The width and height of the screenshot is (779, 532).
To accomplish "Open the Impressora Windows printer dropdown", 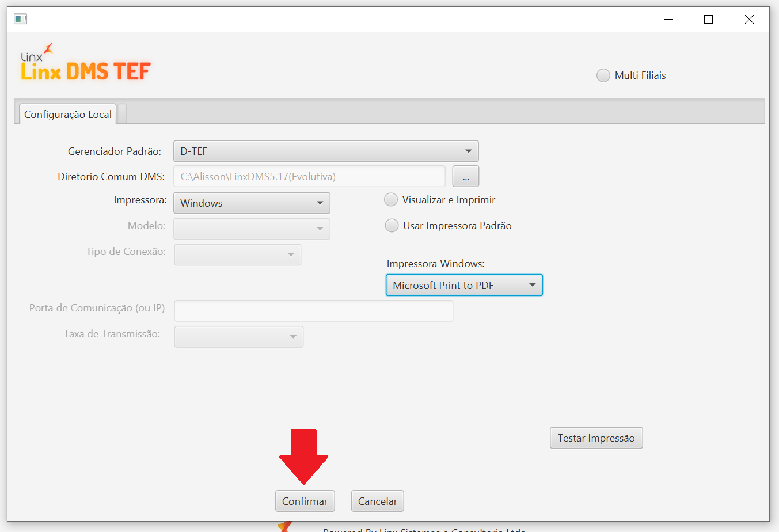I will click(464, 285).
